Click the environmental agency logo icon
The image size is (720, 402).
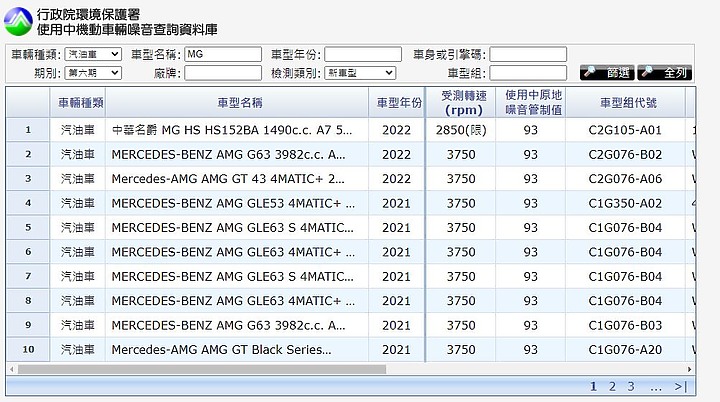tap(18, 21)
